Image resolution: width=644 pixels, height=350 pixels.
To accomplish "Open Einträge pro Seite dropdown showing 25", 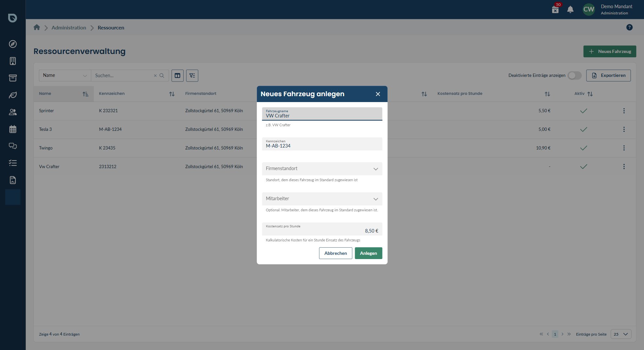I will [620, 334].
